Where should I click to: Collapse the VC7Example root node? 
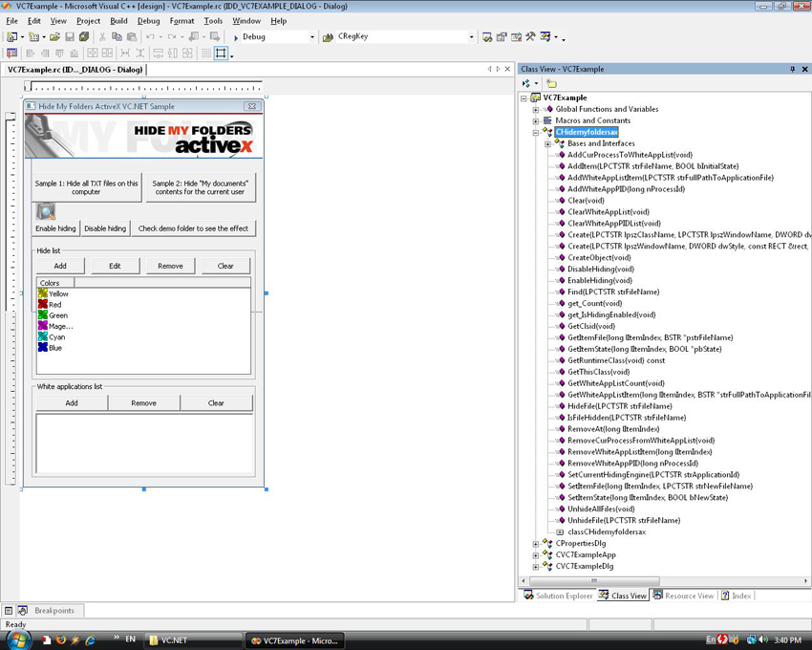[524, 97]
